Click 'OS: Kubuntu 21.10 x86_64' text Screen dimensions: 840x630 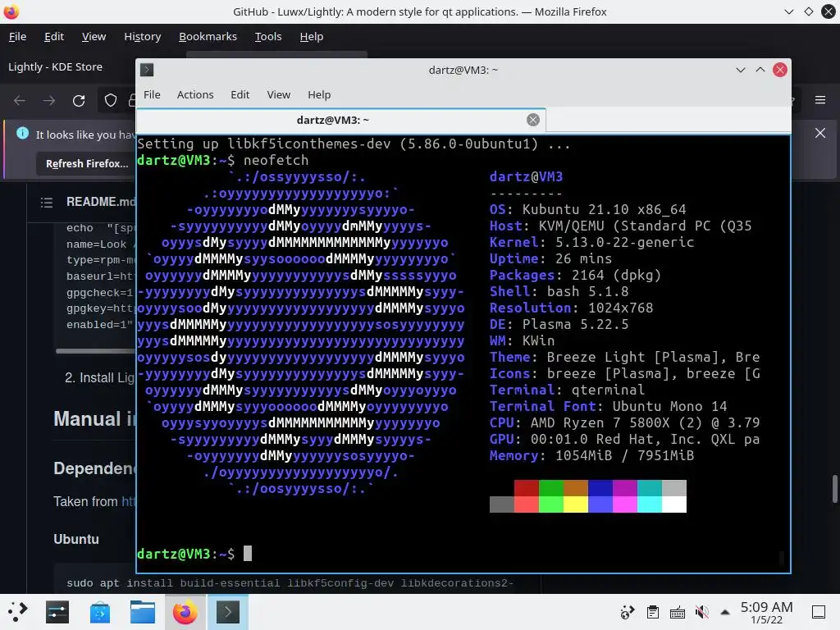pyautogui.click(x=587, y=209)
